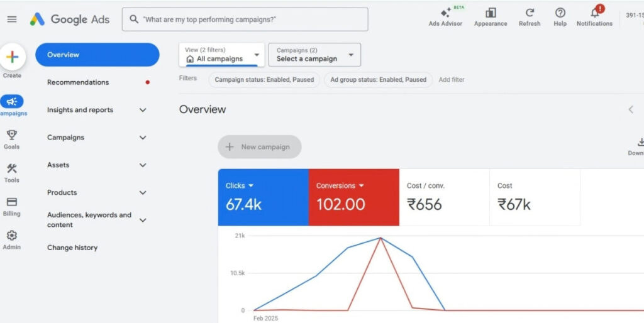Open the Billing card icon
Viewport: 644px width, 323px height.
pyautogui.click(x=12, y=202)
